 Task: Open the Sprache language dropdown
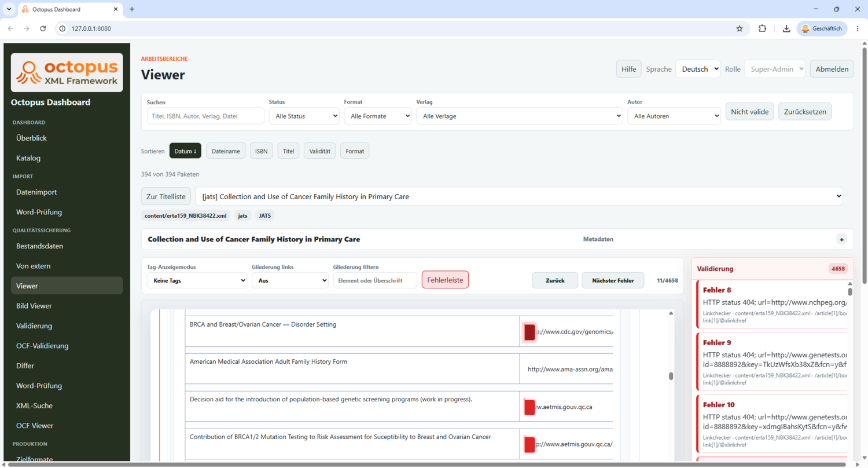click(x=698, y=69)
